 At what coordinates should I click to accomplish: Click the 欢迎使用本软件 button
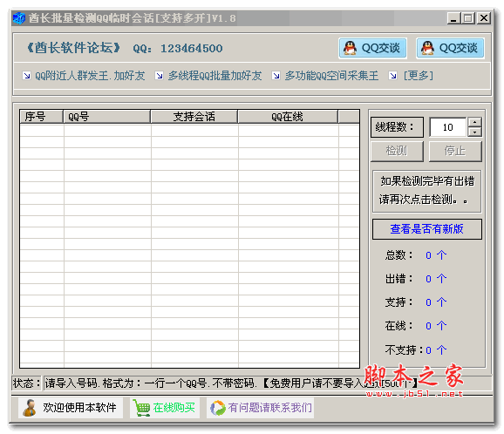(x=71, y=408)
